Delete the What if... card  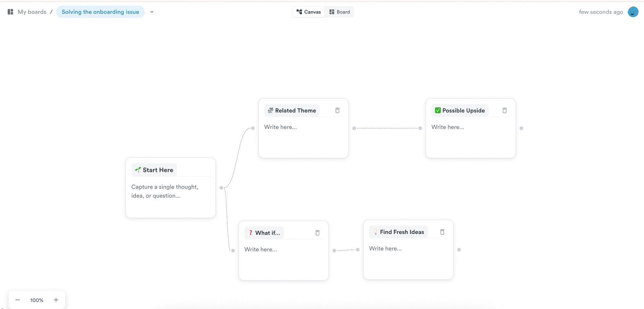coord(317,233)
